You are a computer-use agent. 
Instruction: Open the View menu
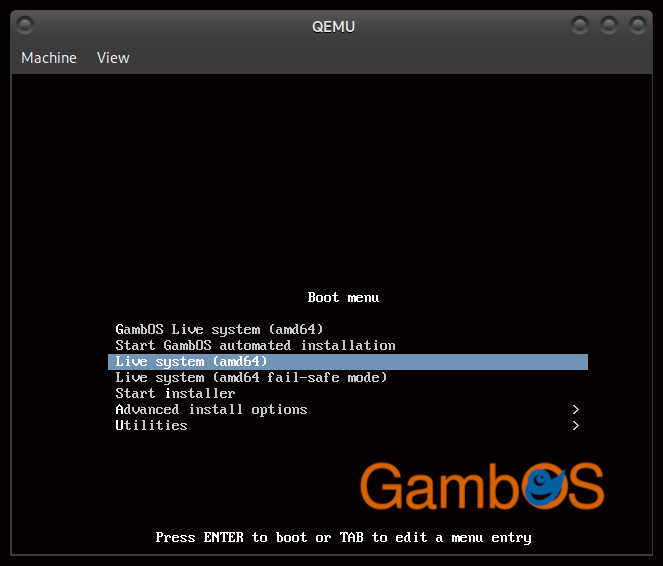113,58
